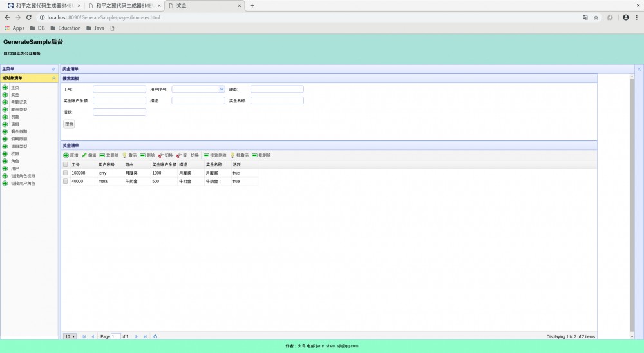644x353 pixels.
Task: Click the 批删除 toolbar button
Action: pyautogui.click(x=261, y=155)
